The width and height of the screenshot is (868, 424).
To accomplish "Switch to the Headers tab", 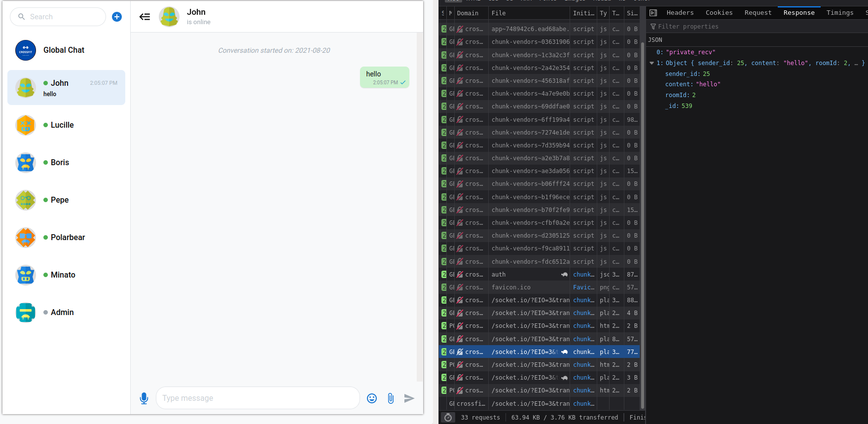I will [680, 13].
